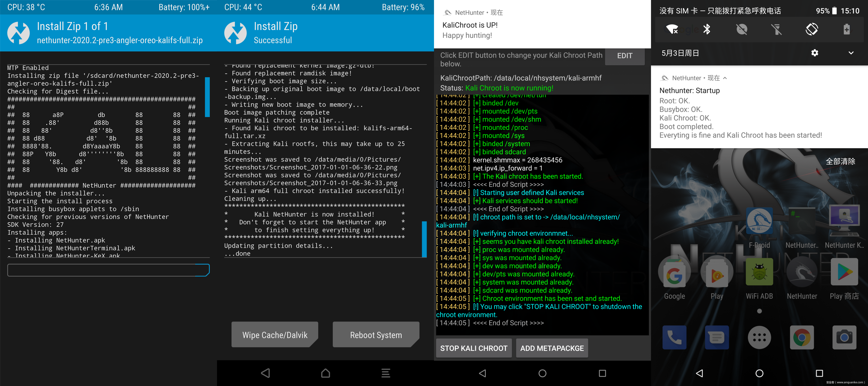Open the Camera app in dock
The height and width of the screenshot is (386, 868).
tap(844, 337)
